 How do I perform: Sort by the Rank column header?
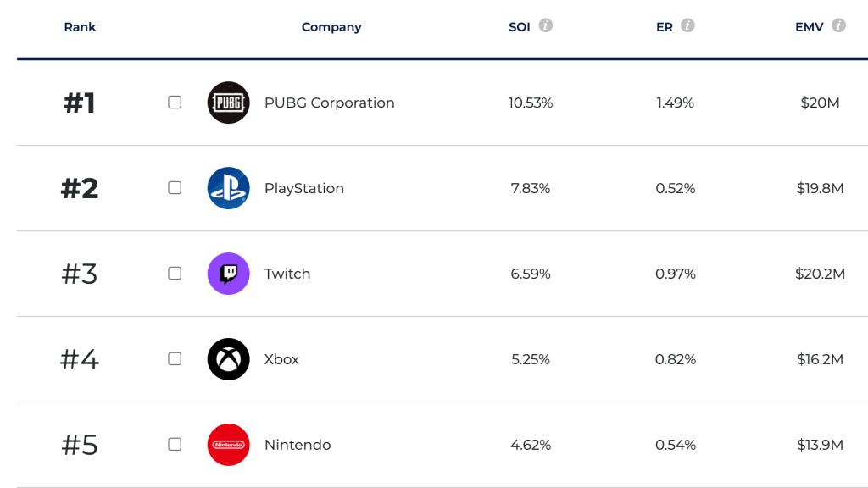click(80, 27)
